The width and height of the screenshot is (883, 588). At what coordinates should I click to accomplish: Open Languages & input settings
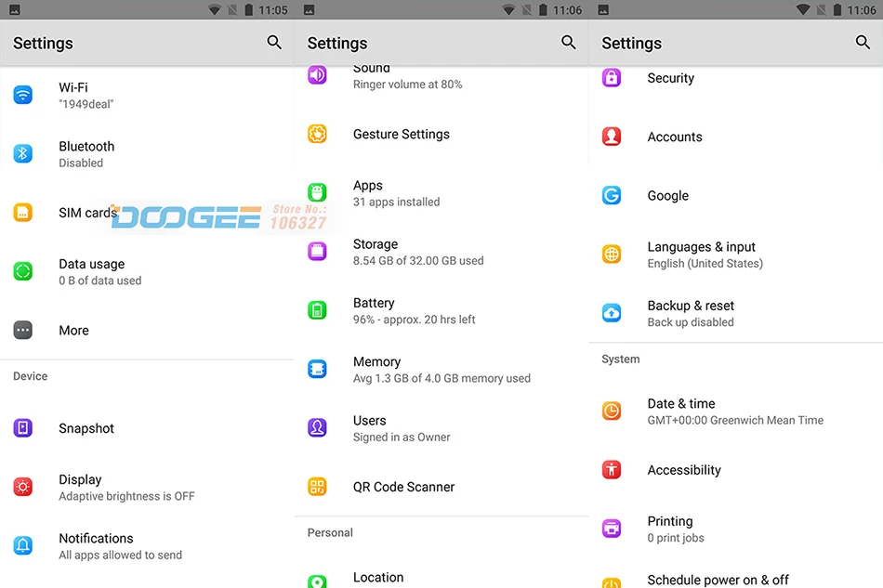click(735, 255)
